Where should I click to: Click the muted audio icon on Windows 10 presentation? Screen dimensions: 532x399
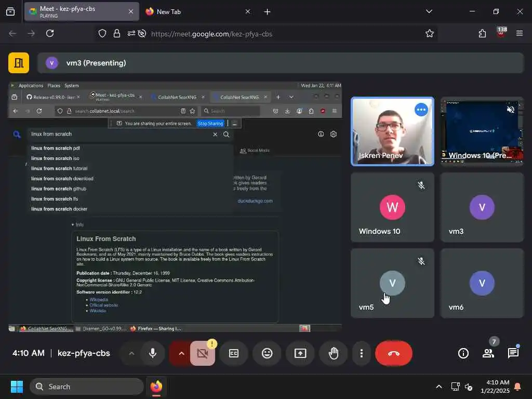(x=511, y=109)
